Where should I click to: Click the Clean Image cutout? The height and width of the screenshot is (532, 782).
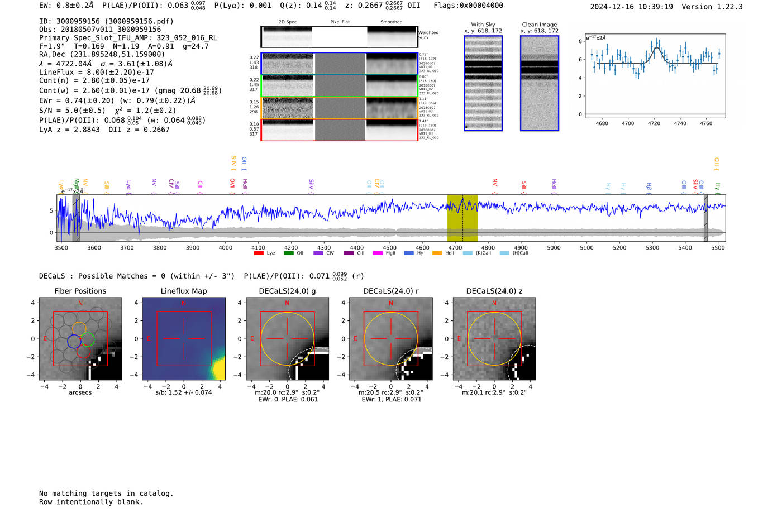click(x=540, y=83)
